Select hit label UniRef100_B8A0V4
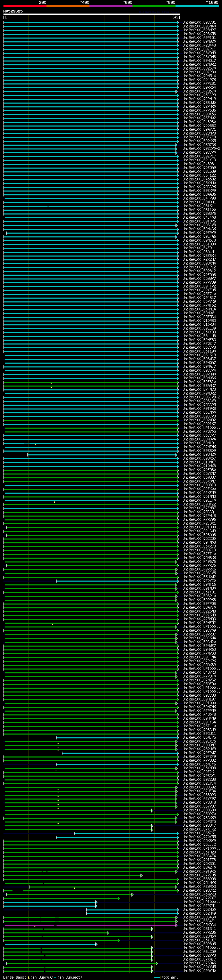This screenshot has height=980, width=222. click(199, 439)
